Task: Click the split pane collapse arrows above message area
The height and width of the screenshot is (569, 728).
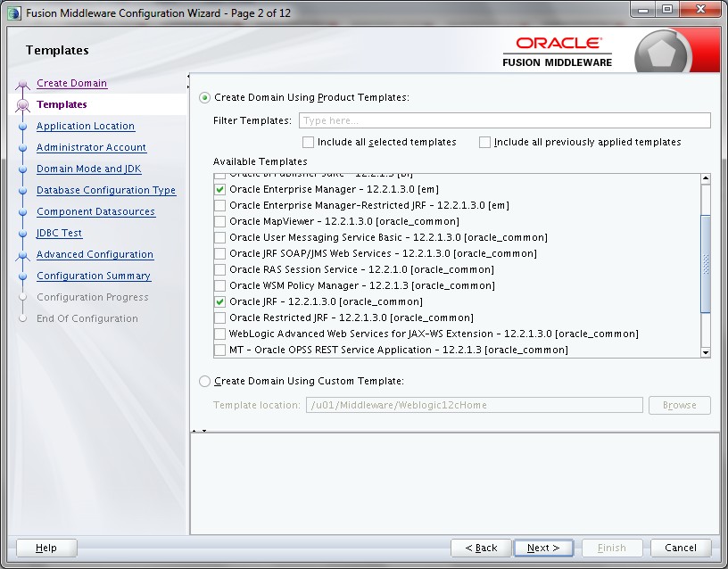Action: [x=200, y=431]
